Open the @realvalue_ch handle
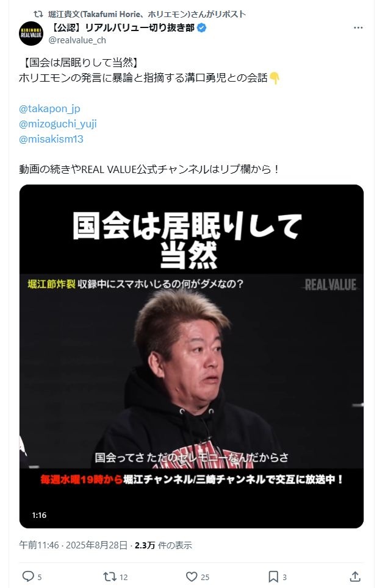Image resolution: width=388 pixels, height=588 pixels. [77, 40]
